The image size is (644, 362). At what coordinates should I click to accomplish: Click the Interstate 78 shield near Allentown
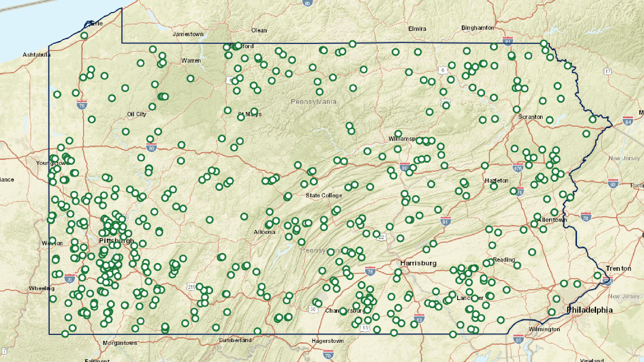pos(586,218)
